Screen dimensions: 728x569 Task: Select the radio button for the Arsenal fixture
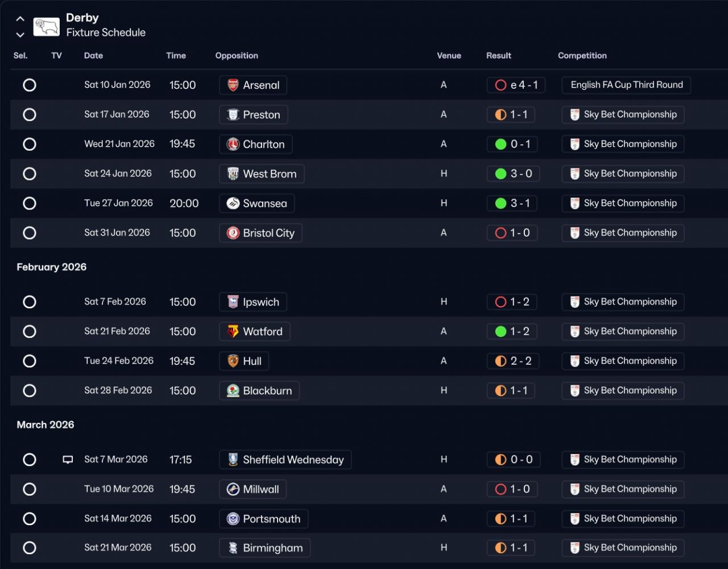coord(30,85)
